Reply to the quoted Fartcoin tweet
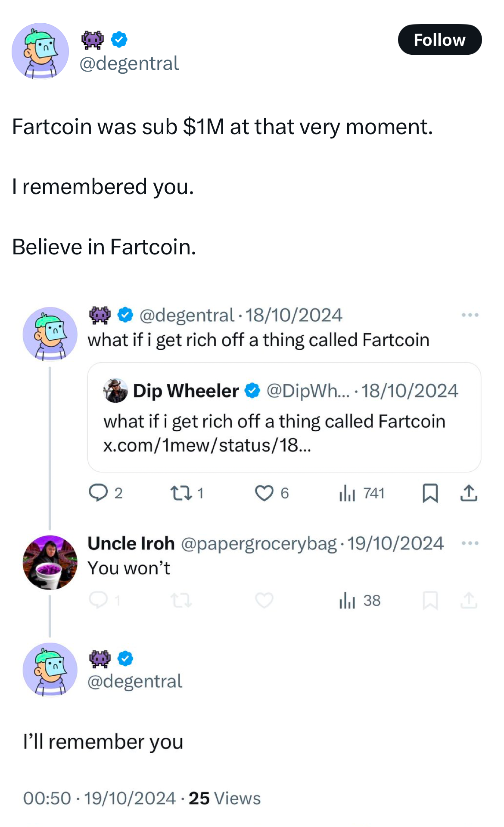The image size is (504, 827). pos(98,493)
